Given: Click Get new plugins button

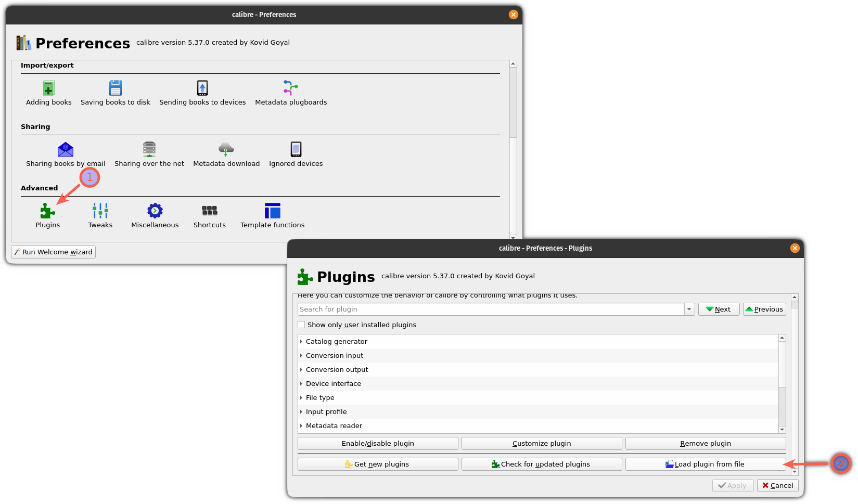Looking at the screenshot, I should point(378,464).
